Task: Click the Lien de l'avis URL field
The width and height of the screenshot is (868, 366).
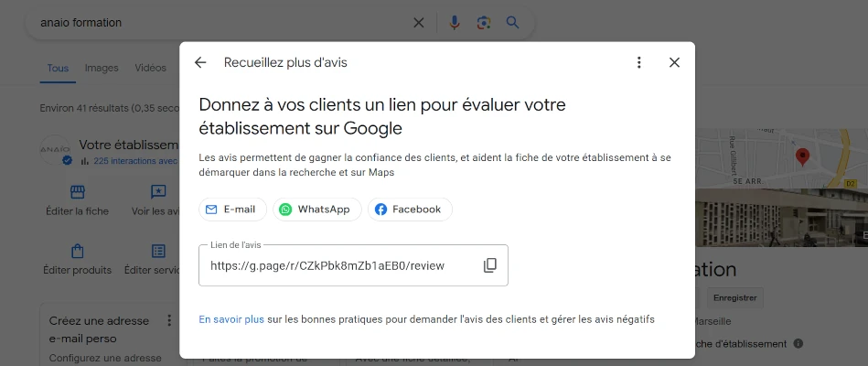Action: pyautogui.click(x=353, y=265)
